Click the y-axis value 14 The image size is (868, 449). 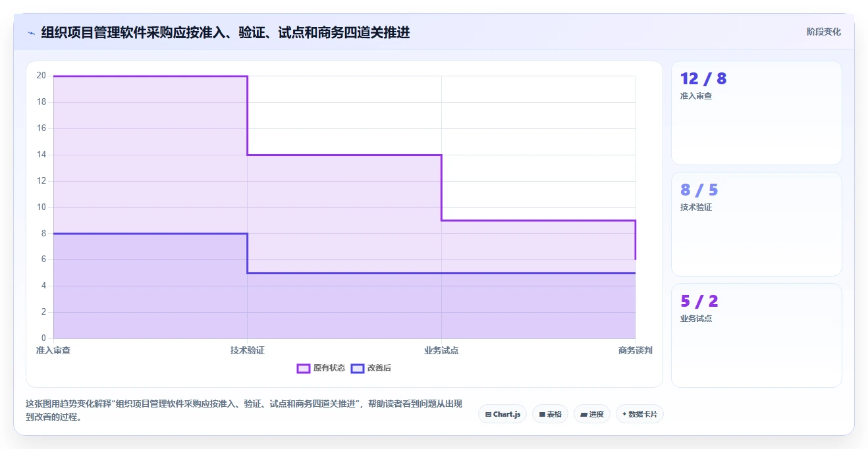41,155
